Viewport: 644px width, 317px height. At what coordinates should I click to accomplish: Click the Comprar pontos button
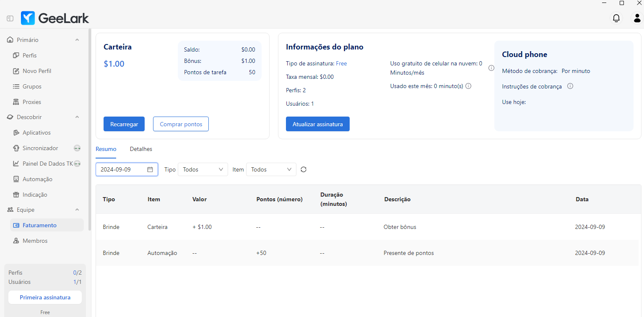[x=181, y=124]
